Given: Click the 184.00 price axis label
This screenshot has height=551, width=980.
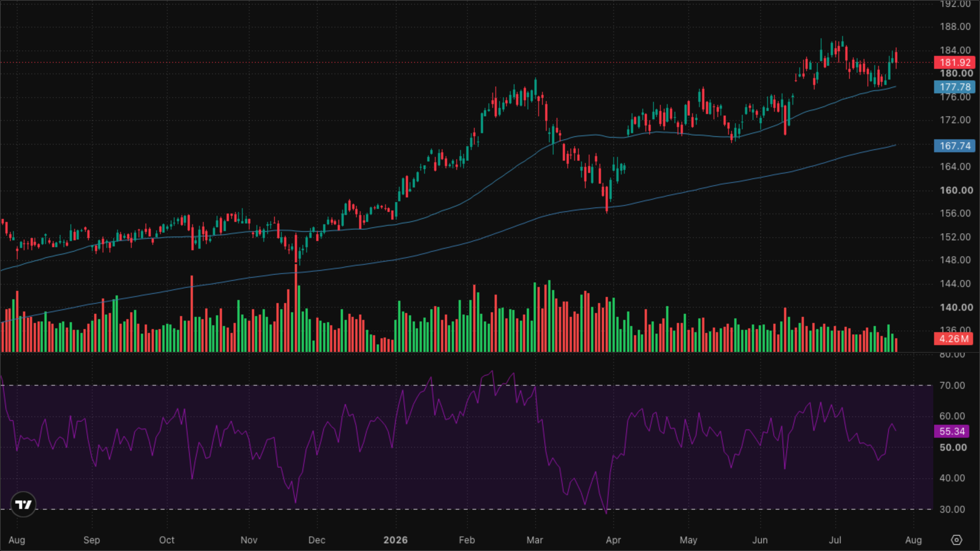Looking at the screenshot, I should pos(955,50).
